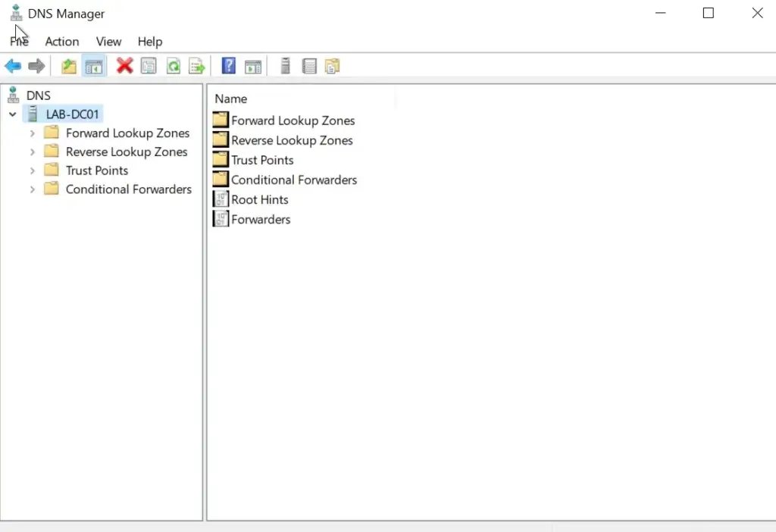Open the View menu
Image resolution: width=776 pixels, height=532 pixels.
tap(108, 42)
